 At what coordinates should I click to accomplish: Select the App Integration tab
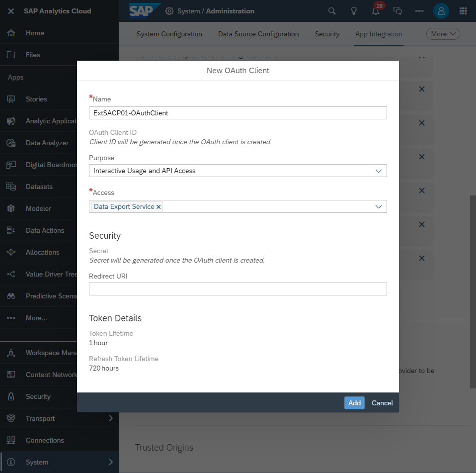point(379,34)
